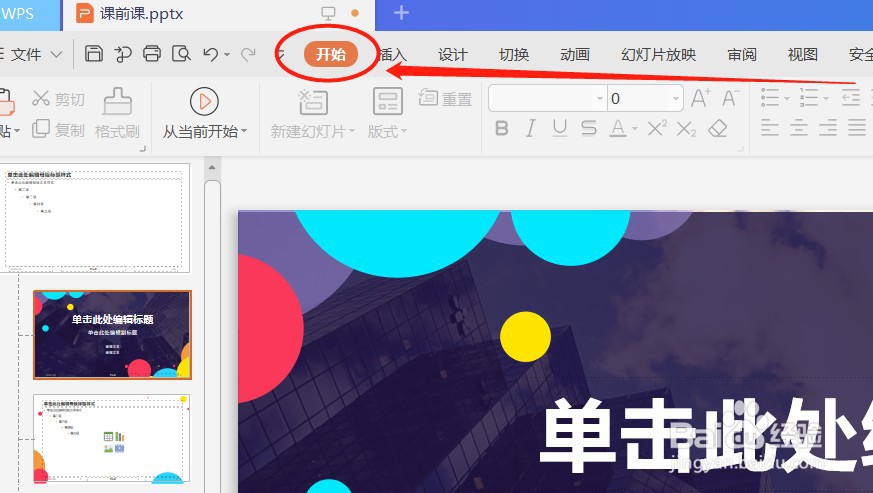
Task: Select the 格式刷 Format Painter
Action: (x=117, y=114)
